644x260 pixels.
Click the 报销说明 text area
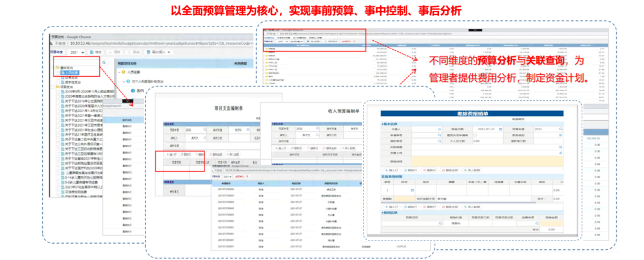pyautogui.click(x=484, y=160)
